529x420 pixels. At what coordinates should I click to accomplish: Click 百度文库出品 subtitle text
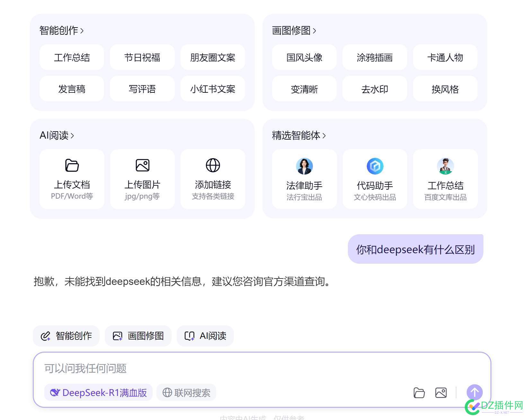(445, 197)
